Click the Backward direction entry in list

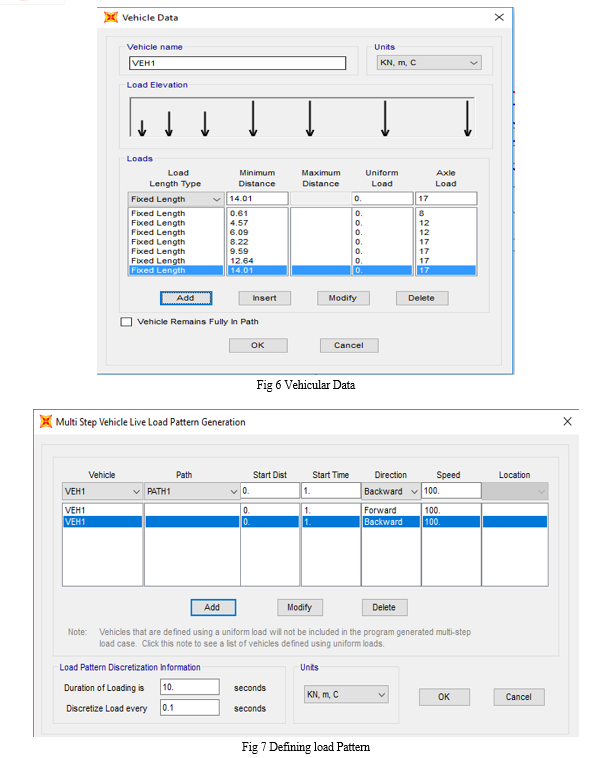383,522
